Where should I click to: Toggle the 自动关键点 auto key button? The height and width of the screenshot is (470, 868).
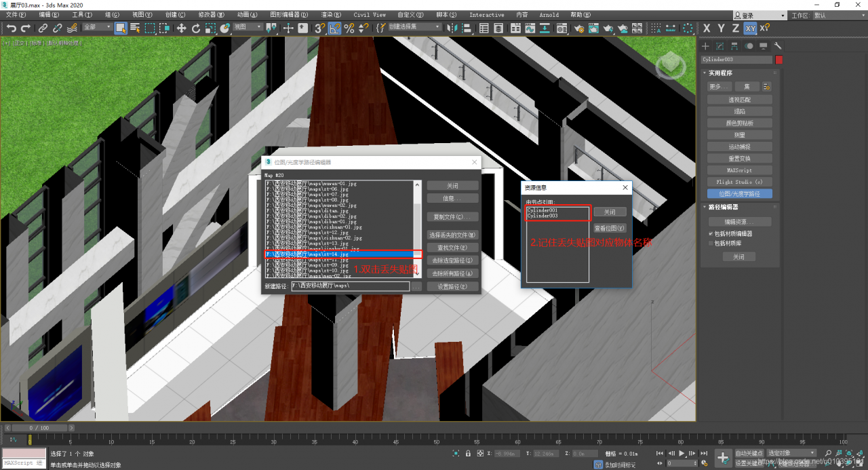pos(749,453)
